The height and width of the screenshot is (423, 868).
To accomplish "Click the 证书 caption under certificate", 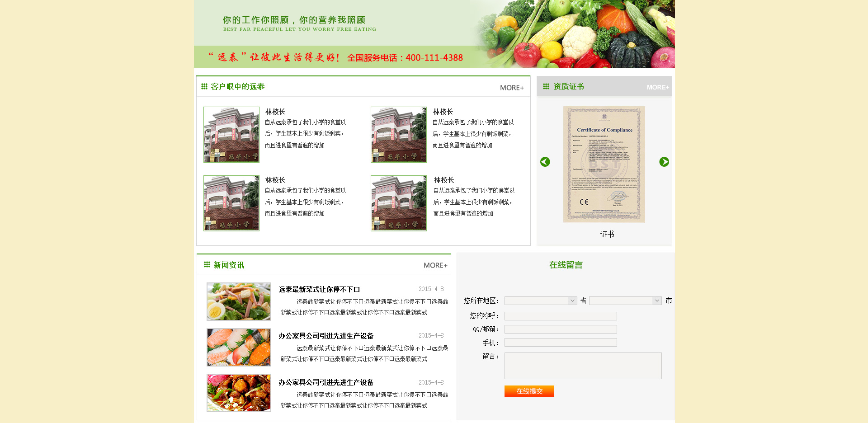I will [x=607, y=234].
